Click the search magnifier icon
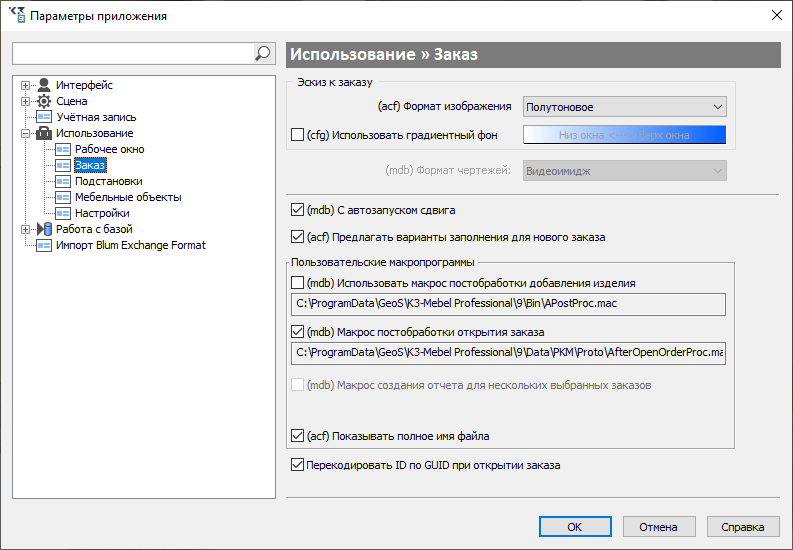Image resolution: width=793 pixels, height=550 pixels. pyautogui.click(x=263, y=53)
